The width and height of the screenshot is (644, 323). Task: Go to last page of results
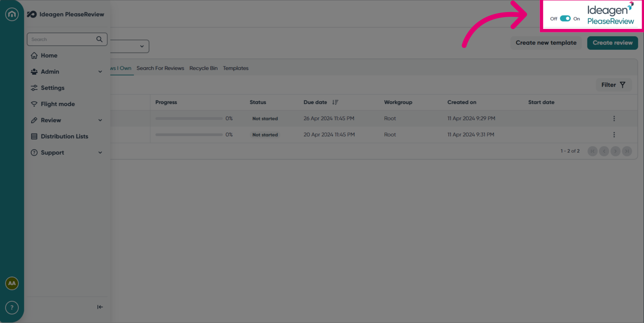pos(627,151)
